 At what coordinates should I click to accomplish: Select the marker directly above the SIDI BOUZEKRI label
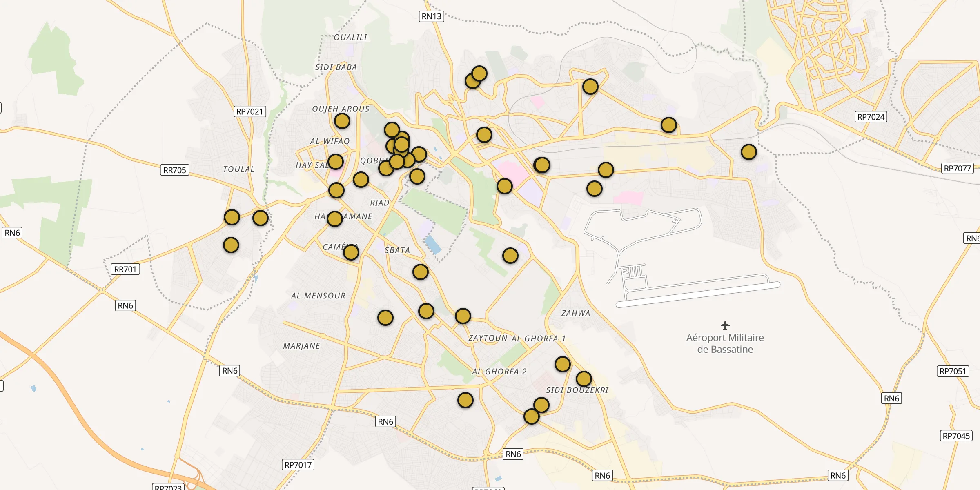point(584,379)
